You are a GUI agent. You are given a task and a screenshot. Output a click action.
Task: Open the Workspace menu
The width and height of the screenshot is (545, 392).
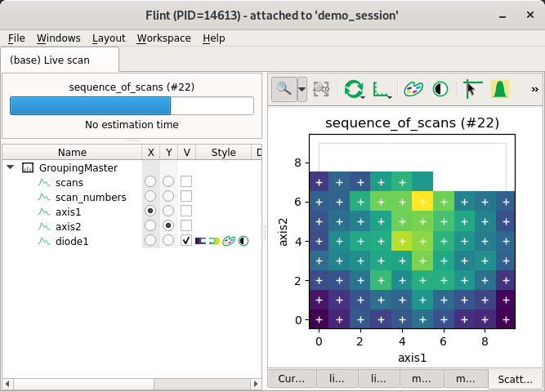163,38
